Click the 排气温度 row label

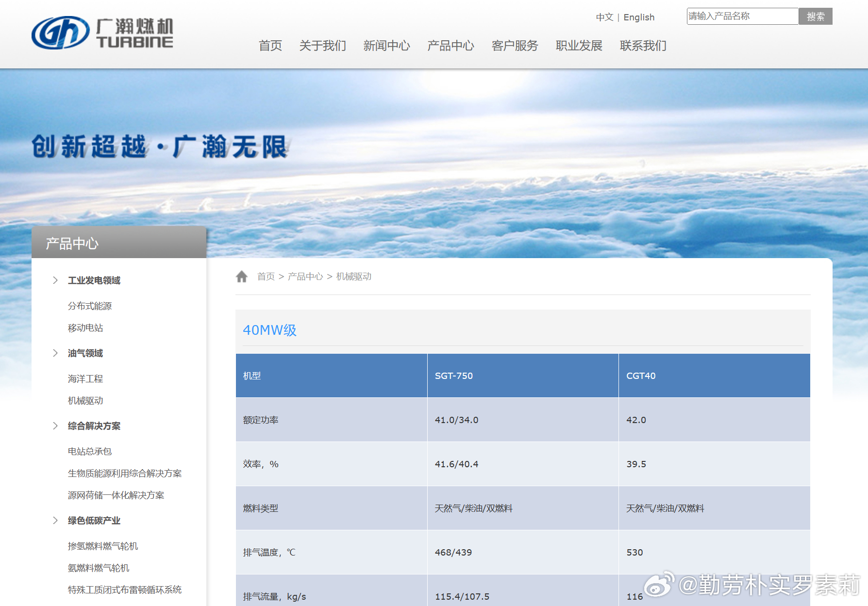coord(269,553)
